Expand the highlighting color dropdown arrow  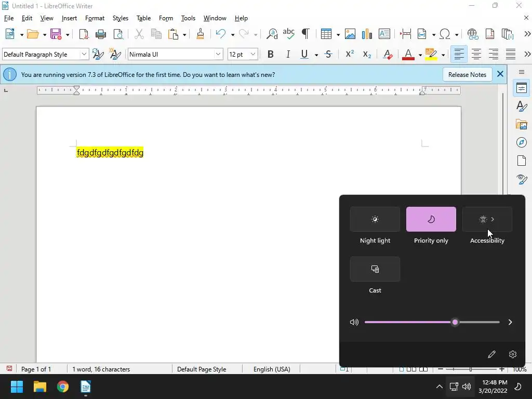pyautogui.click(x=443, y=55)
